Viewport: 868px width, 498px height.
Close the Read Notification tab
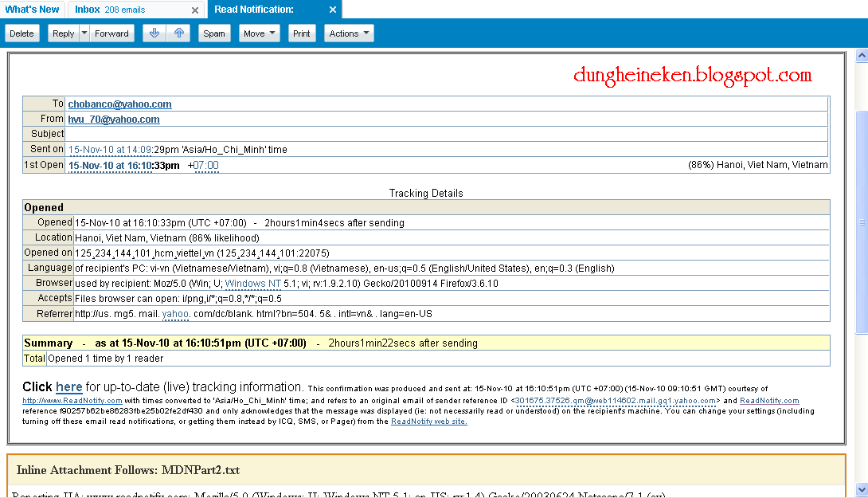[x=333, y=10]
